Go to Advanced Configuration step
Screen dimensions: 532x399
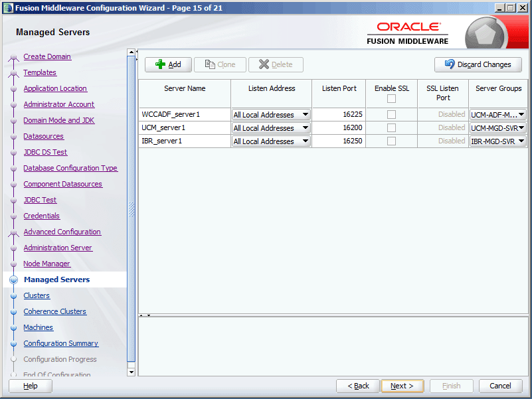[x=62, y=232]
